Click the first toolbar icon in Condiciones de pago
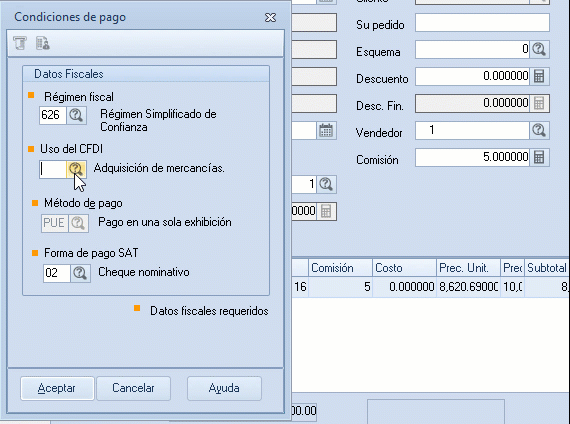Screen dimensions: 570x424 20,43
